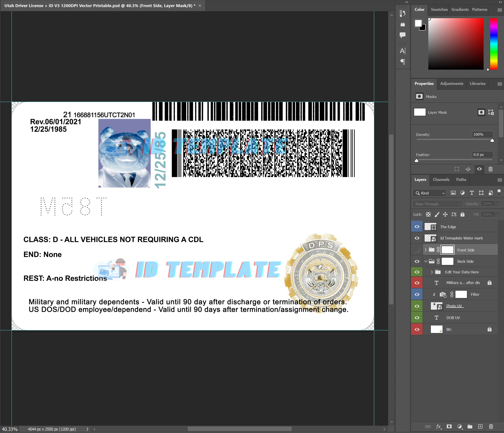Open the History panel icon
Image resolution: width=504 pixels, height=433 pixels.
tap(403, 13)
